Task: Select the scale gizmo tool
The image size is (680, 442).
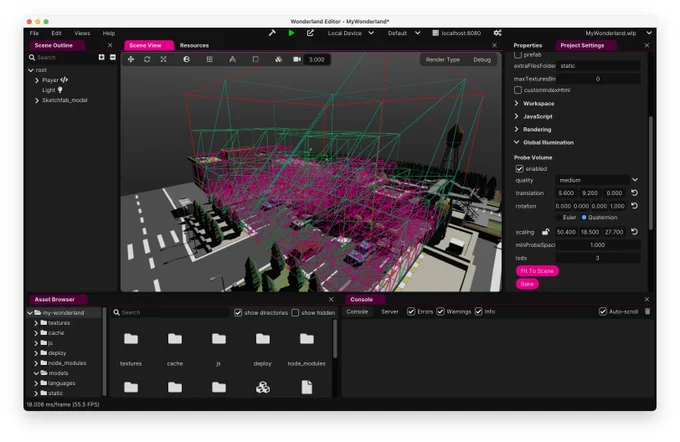Action: [163, 59]
